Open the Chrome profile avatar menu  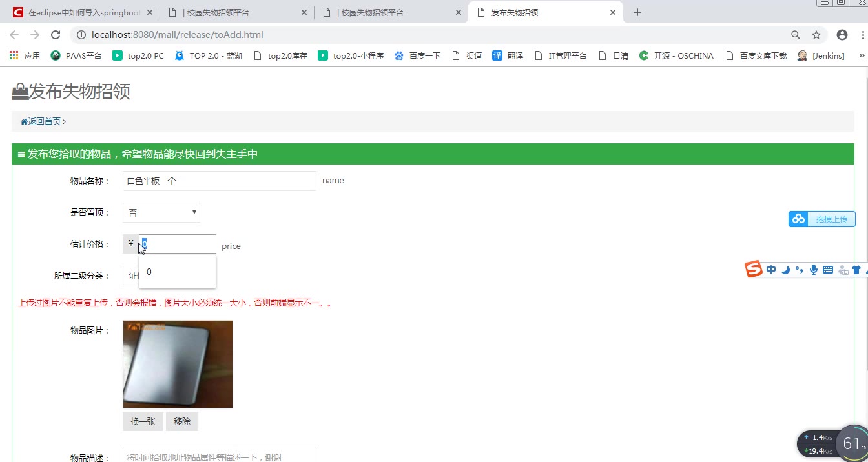pyautogui.click(x=842, y=35)
